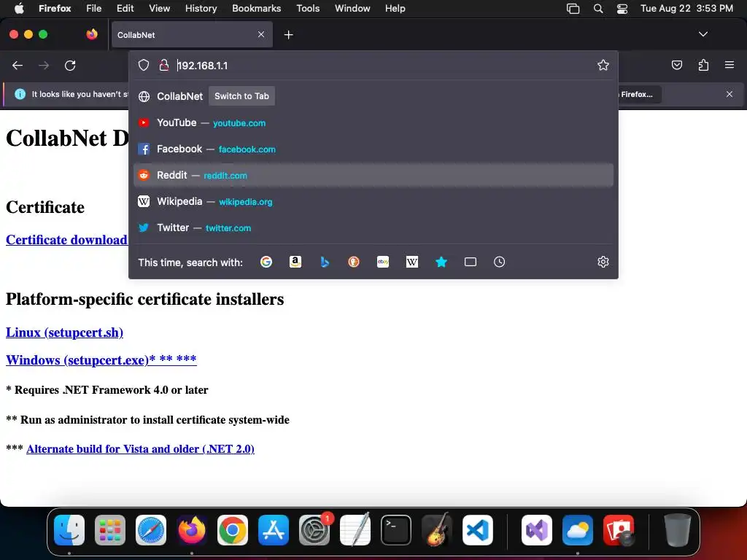Open the Apple menu

click(x=19, y=9)
